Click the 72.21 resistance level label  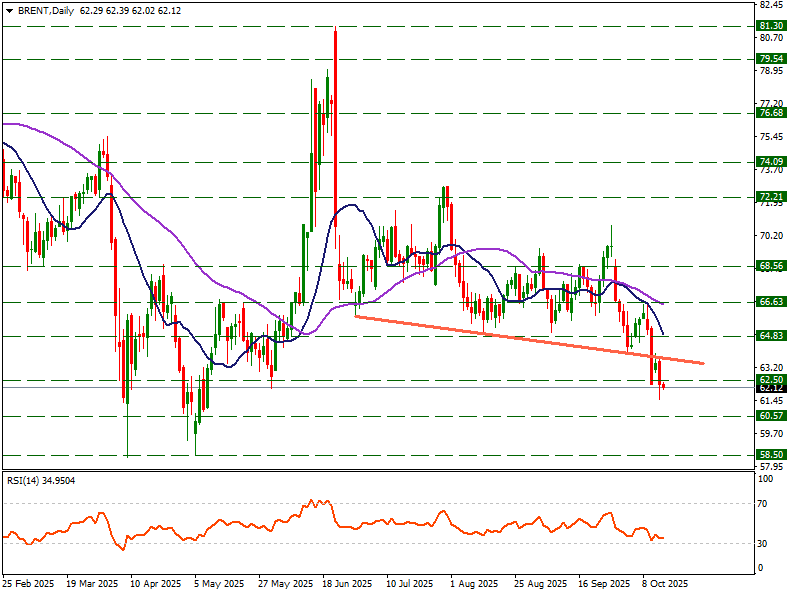770,197
